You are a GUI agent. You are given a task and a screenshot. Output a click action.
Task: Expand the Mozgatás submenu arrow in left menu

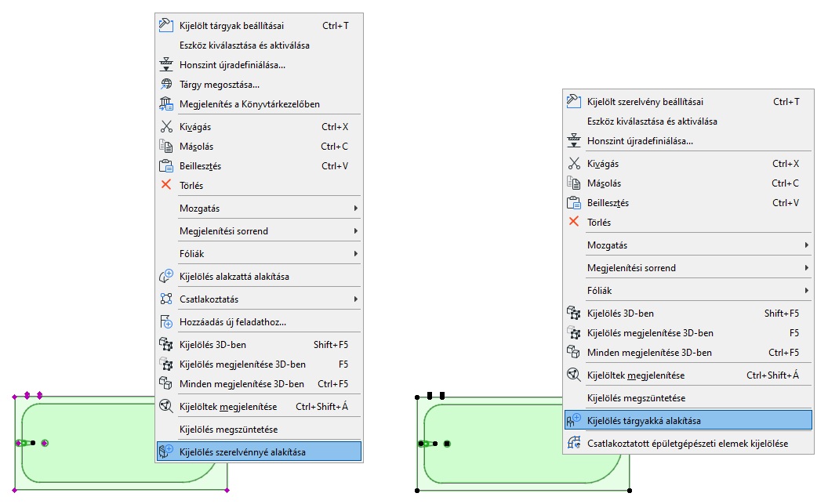tap(356, 208)
